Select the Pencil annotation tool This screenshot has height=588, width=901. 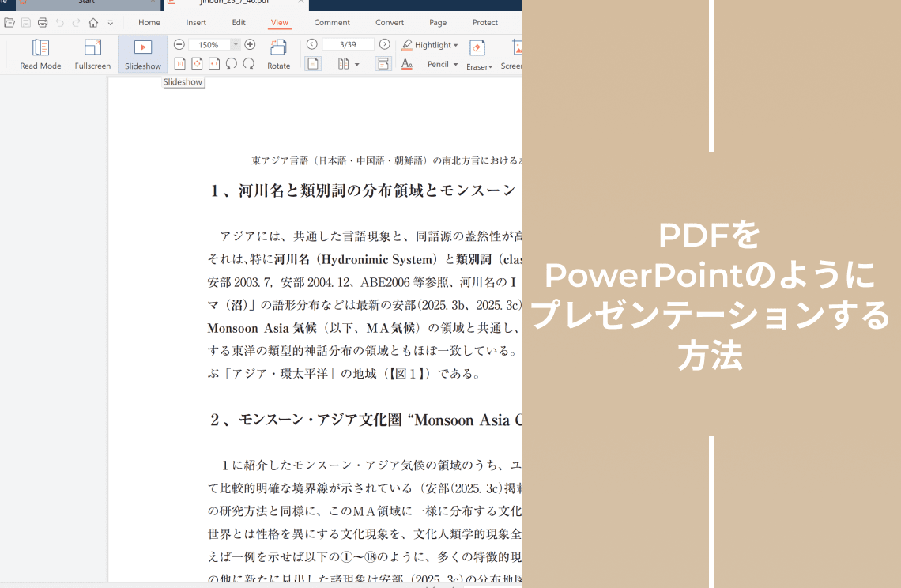441,64
